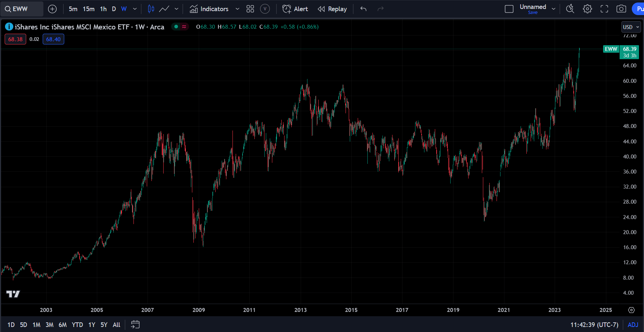Start bar Replay mode
Viewport: 644px width, 332px height.
pyautogui.click(x=332, y=9)
